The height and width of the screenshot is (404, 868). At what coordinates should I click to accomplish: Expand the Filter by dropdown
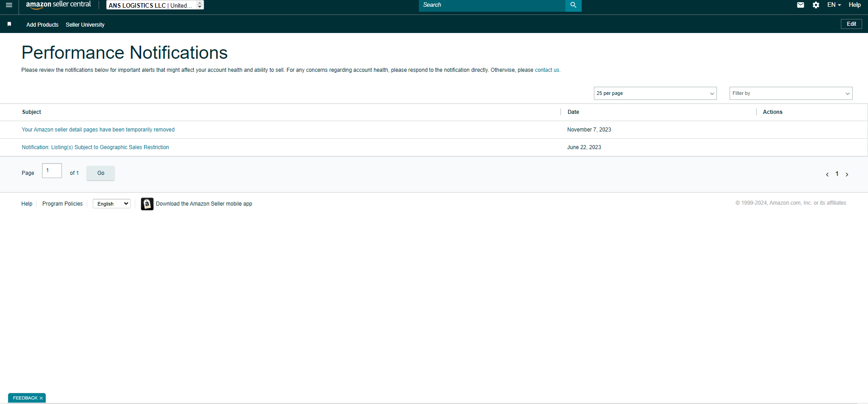791,93
